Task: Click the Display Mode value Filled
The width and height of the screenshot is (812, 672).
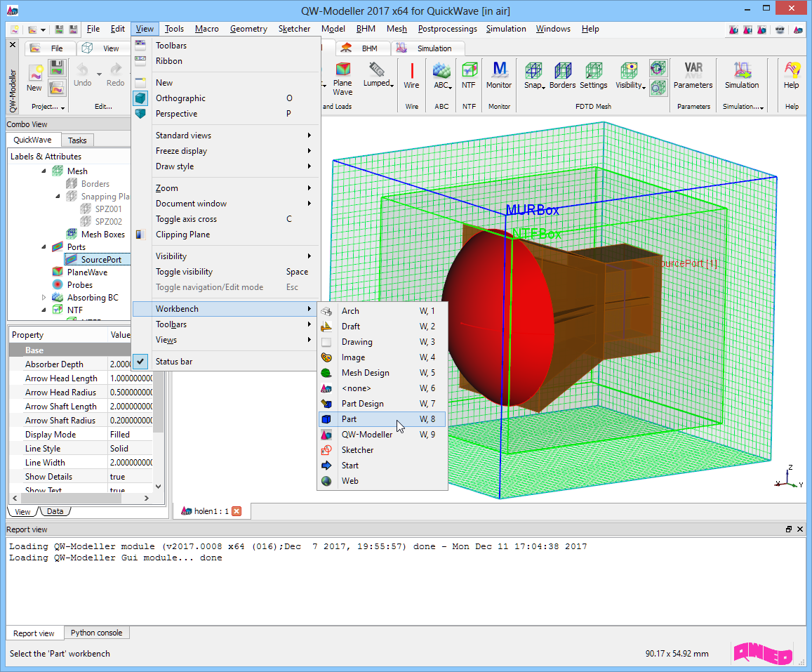Action: pyautogui.click(x=131, y=435)
